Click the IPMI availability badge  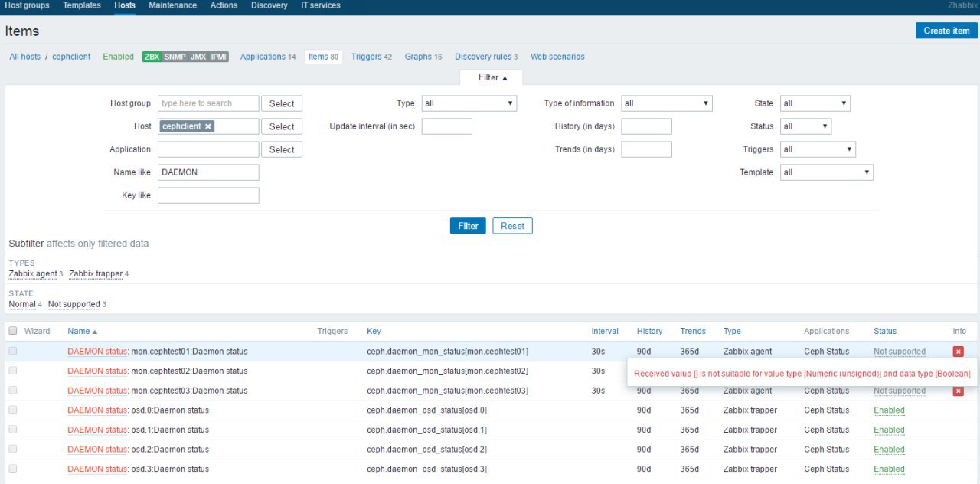click(x=219, y=57)
